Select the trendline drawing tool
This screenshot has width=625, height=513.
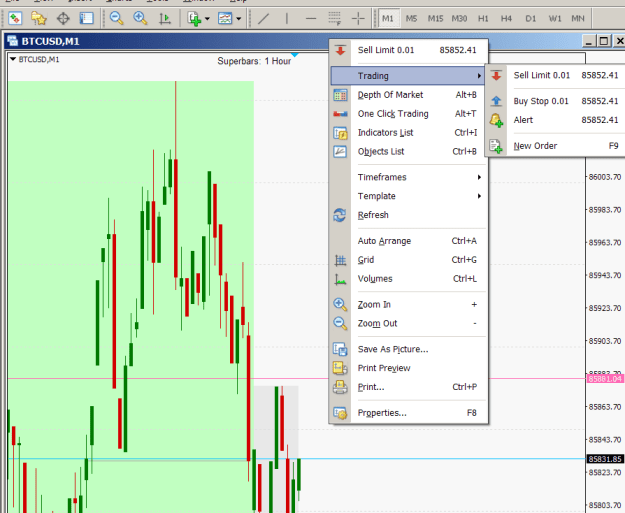point(263,18)
